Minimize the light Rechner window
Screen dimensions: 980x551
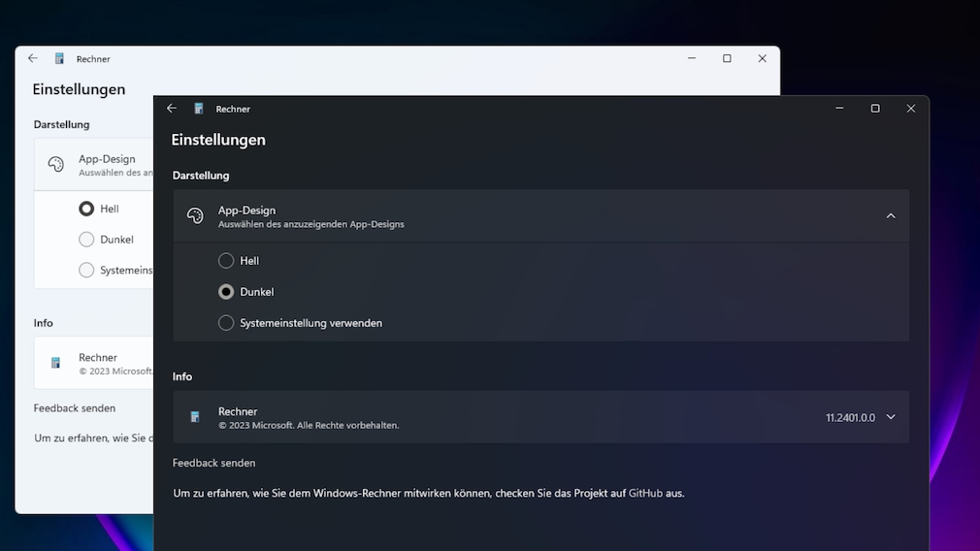click(691, 58)
